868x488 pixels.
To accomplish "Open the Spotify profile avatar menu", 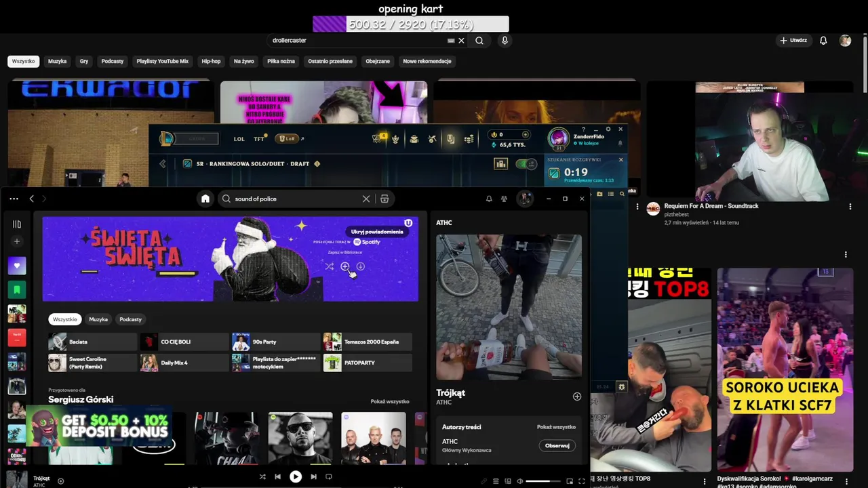I will [524, 199].
